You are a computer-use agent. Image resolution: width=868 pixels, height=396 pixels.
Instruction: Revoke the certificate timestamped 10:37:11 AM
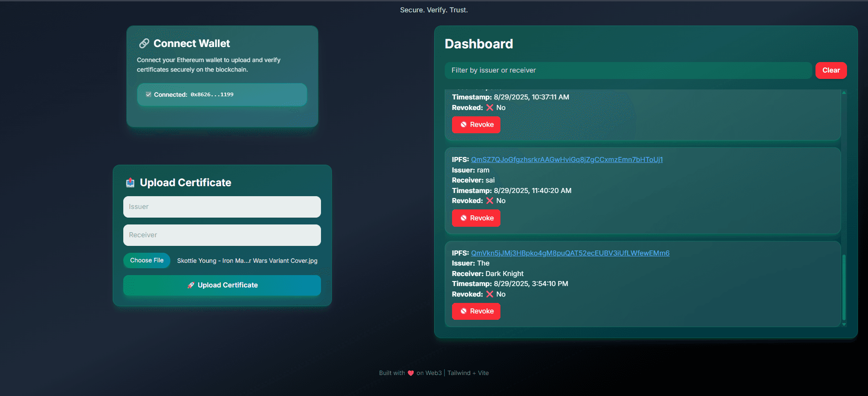click(x=476, y=125)
